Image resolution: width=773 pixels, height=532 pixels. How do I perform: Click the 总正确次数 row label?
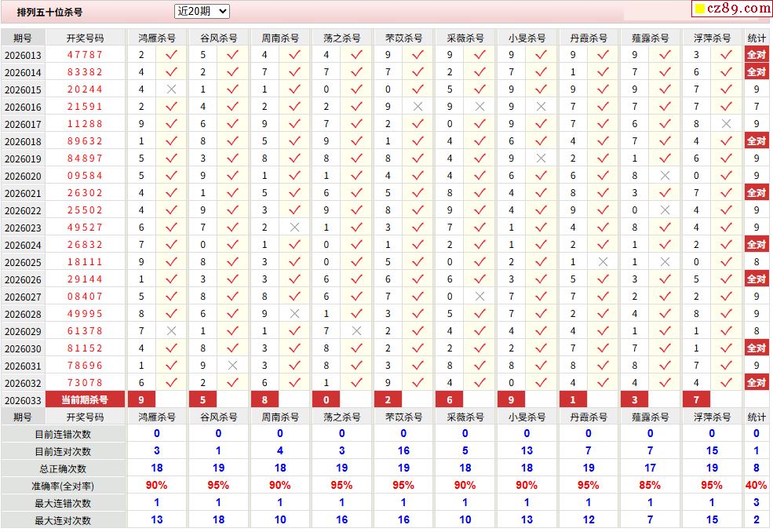[63, 469]
